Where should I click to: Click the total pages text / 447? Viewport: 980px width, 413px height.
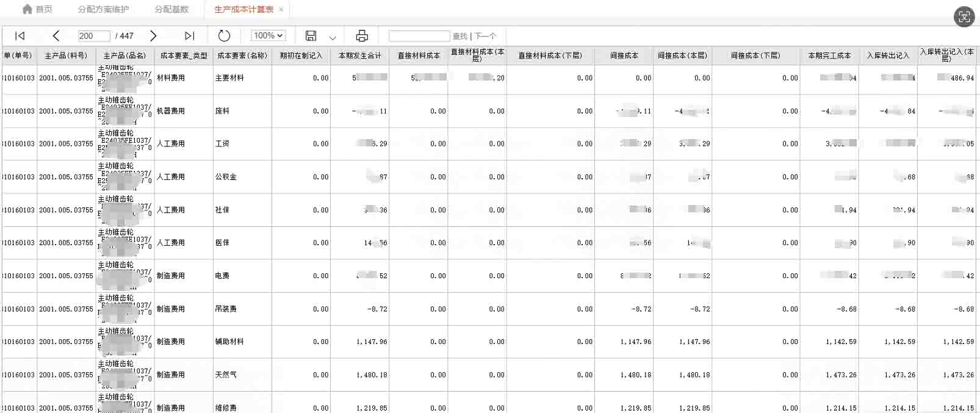124,36
